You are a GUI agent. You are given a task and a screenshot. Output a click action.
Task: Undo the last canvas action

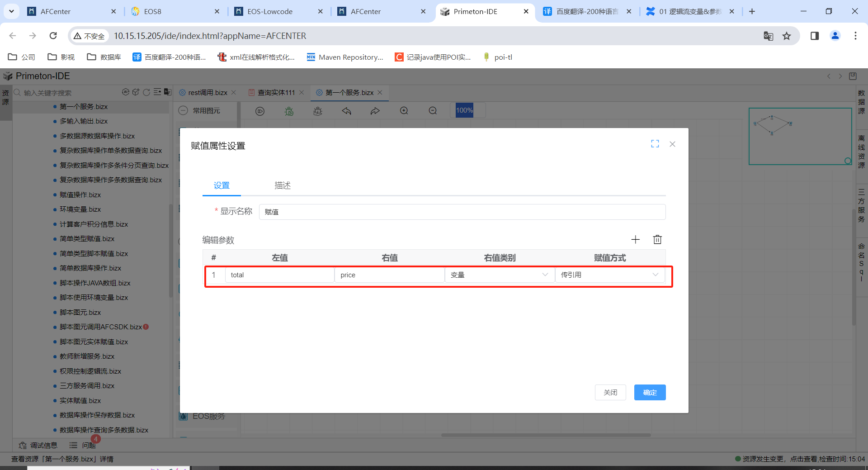346,111
